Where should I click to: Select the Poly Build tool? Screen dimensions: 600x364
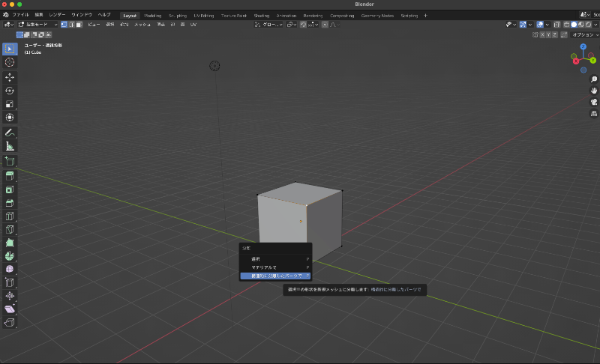point(10,243)
